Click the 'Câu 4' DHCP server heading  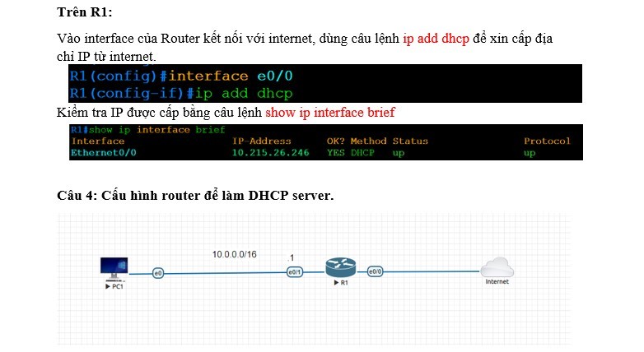click(x=195, y=195)
